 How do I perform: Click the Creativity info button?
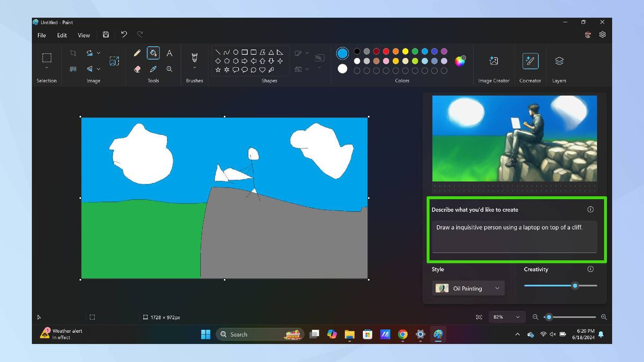(x=590, y=270)
